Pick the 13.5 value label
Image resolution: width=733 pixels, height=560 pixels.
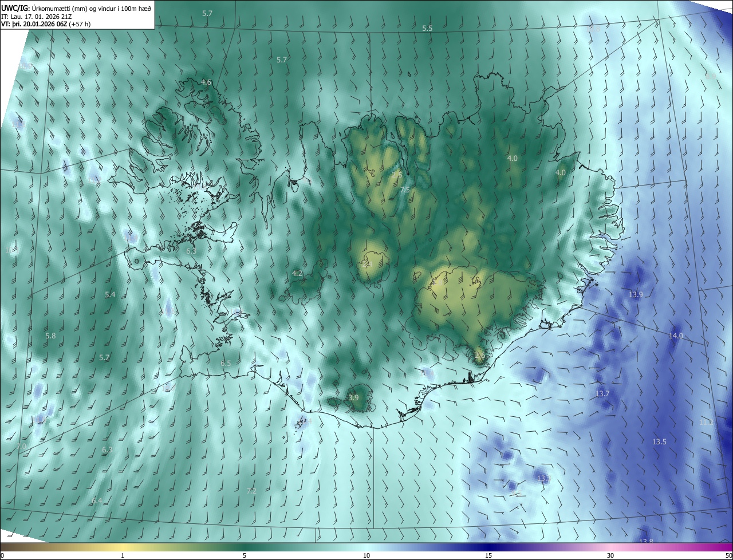pos(659,441)
